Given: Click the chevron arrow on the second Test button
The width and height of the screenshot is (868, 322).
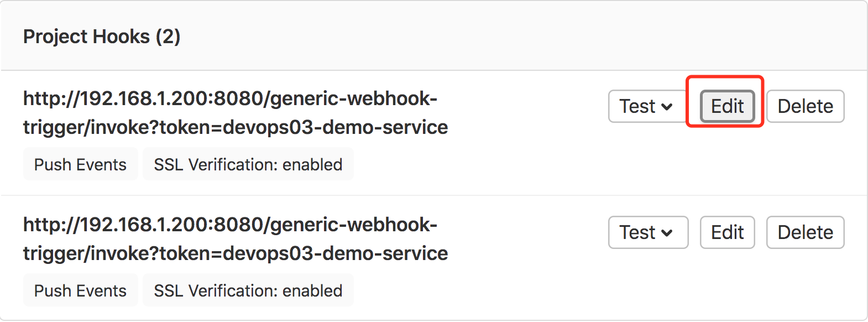Looking at the screenshot, I should pyautogui.click(x=667, y=233).
